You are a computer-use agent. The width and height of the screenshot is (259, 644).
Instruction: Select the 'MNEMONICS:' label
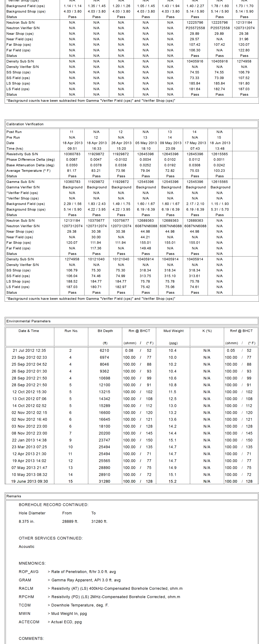click(32, 563)
